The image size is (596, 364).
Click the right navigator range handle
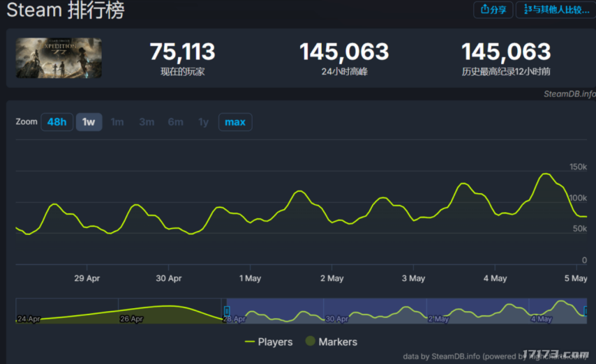pos(586,311)
